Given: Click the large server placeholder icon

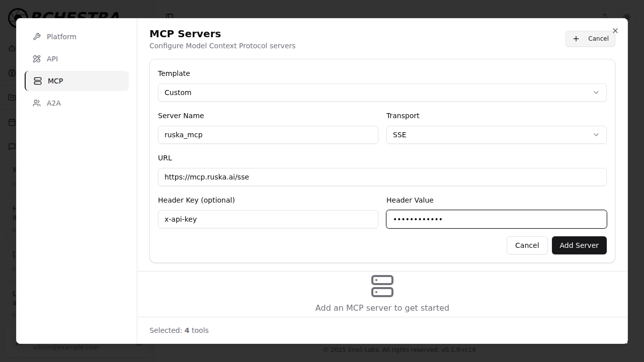Looking at the screenshot, I should click(382, 286).
